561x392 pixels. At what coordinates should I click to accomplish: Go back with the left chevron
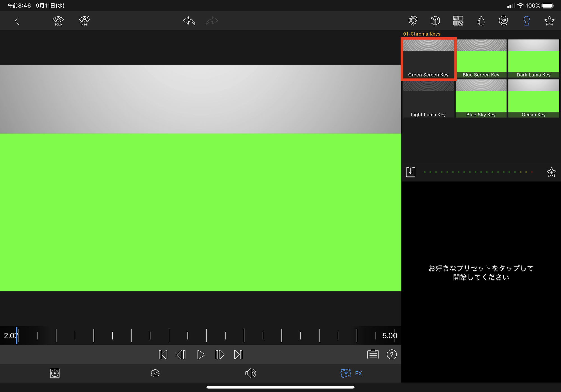pos(17,20)
